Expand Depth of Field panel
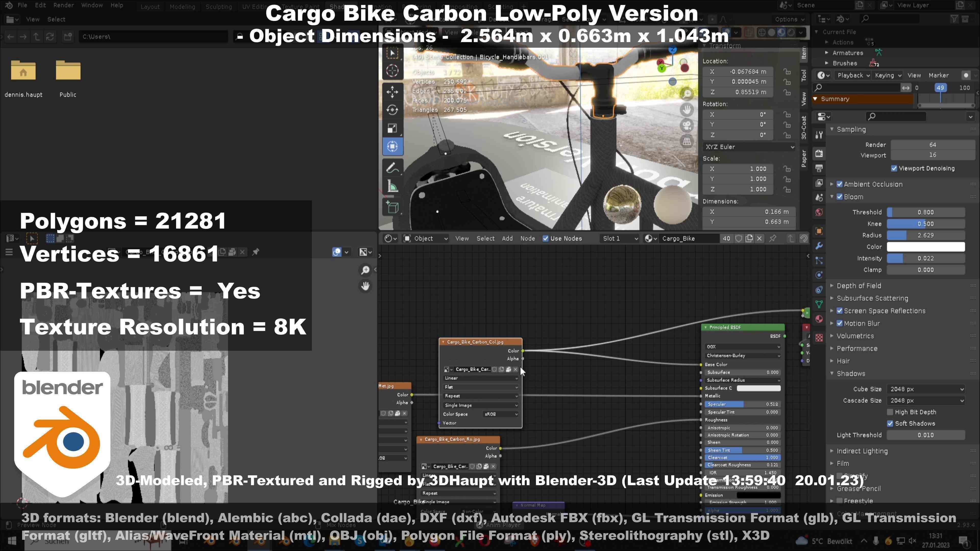This screenshot has height=551, width=980. [859, 286]
